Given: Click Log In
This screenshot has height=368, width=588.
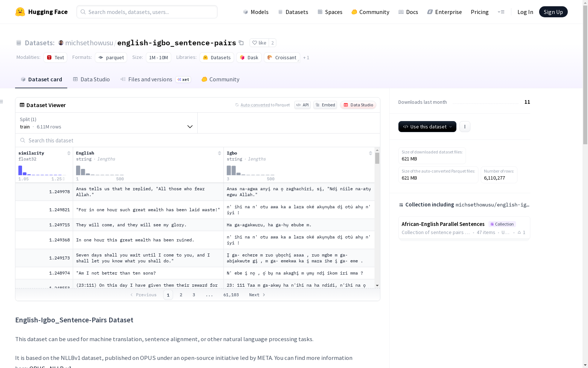Looking at the screenshot, I should 525,12.
